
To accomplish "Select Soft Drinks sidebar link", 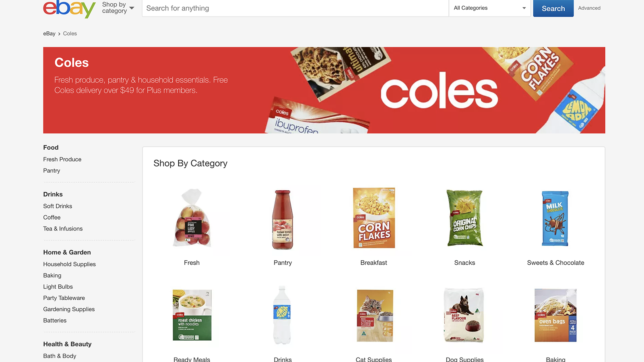I will [x=58, y=206].
